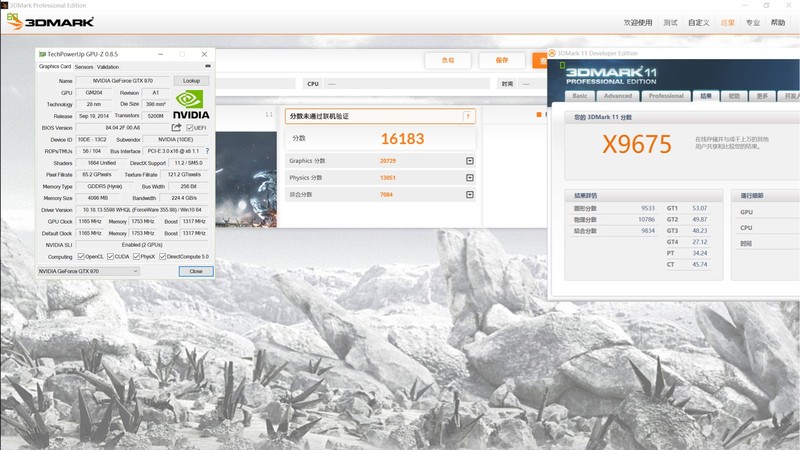Expand the Graphics 分数 details row

[x=469, y=161]
